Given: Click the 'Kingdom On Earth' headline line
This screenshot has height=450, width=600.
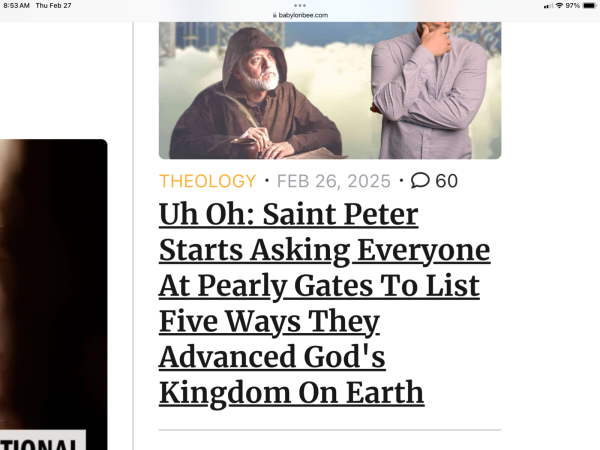Looking at the screenshot, I should pos(291,393).
